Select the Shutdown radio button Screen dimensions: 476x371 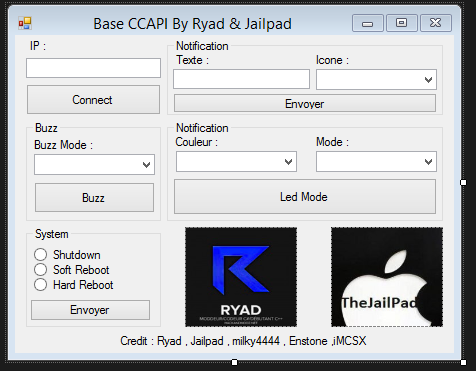(x=67, y=255)
